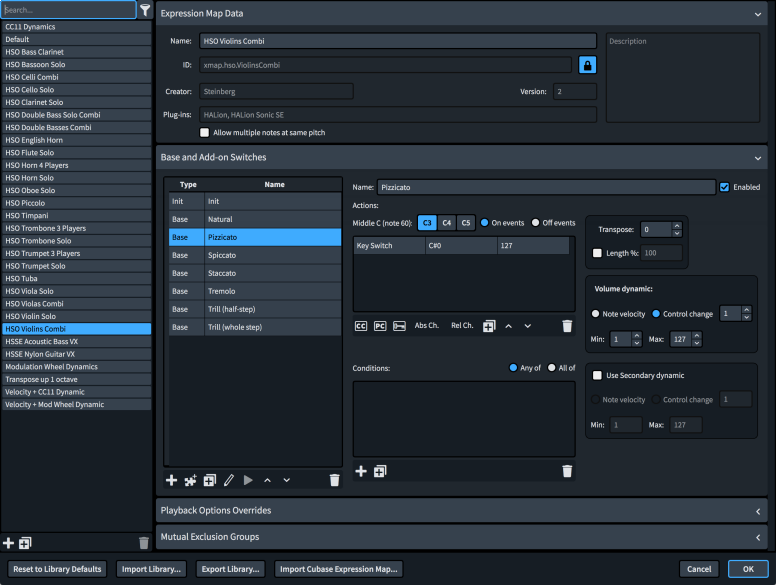Viewport: 776px width, 585px height.
Task: Add add-on switch with puzzle-plus icon
Action: [190, 480]
